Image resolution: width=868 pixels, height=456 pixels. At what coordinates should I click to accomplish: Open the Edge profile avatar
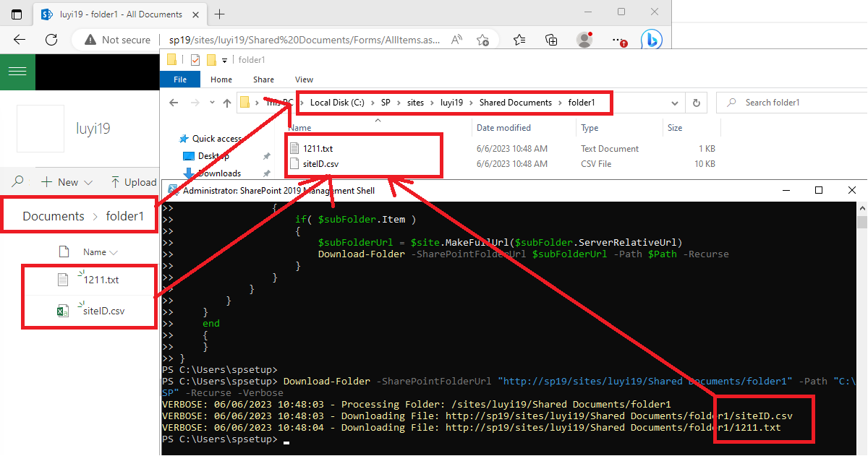point(584,40)
